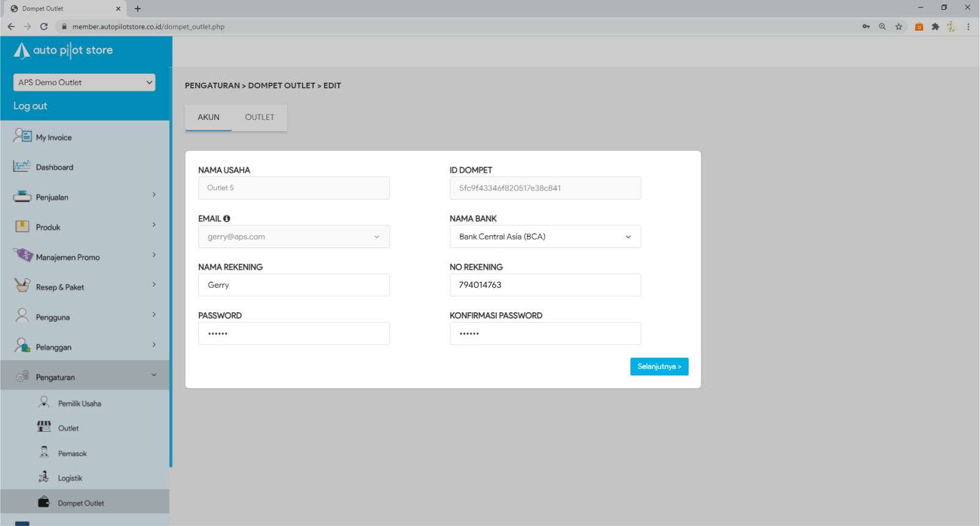The height and width of the screenshot is (526, 980).
Task: Click the Resep & Paket icon
Action: tap(22, 285)
